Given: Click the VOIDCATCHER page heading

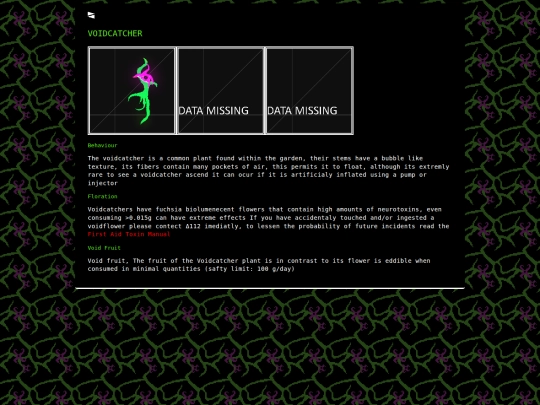Looking at the screenshot, I should point(115,33).
